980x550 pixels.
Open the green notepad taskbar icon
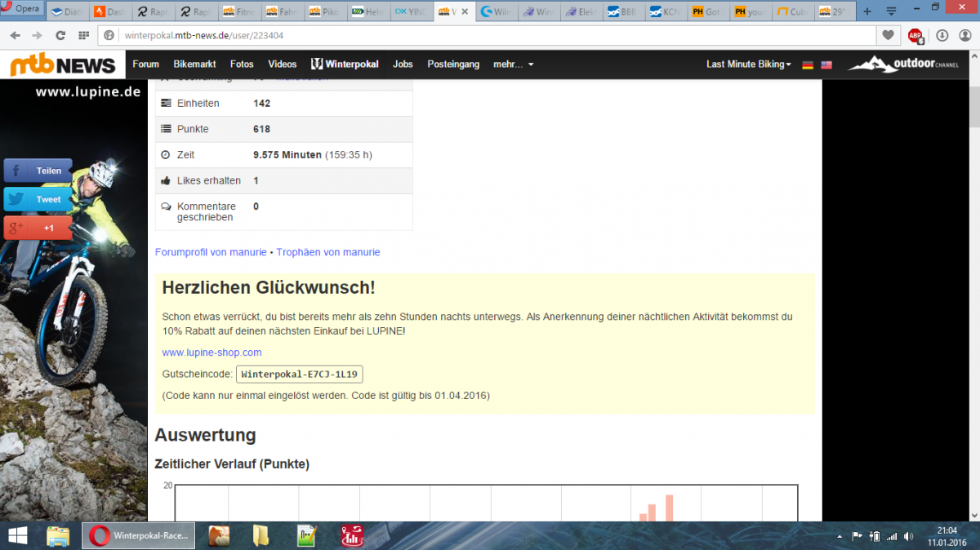307,535
